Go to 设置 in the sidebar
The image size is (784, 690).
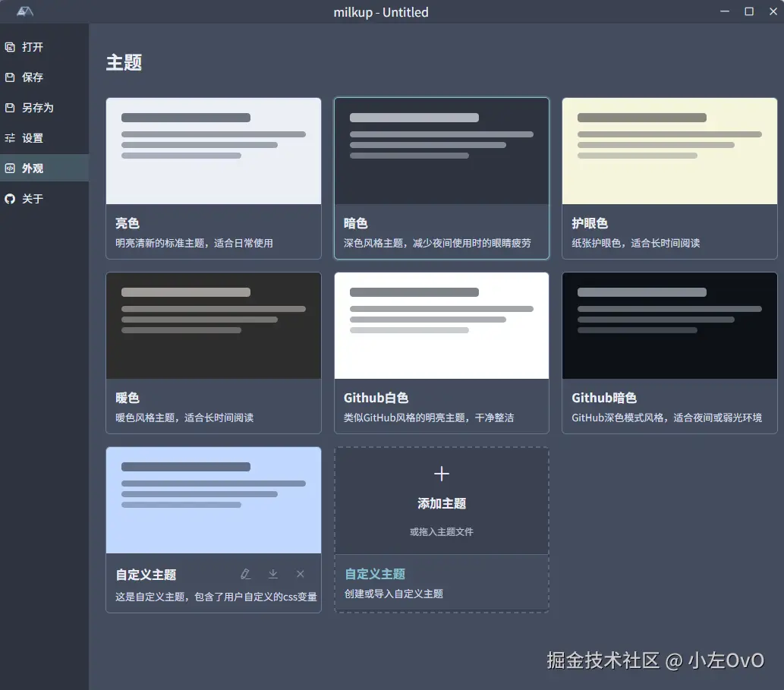pos(44,138)
